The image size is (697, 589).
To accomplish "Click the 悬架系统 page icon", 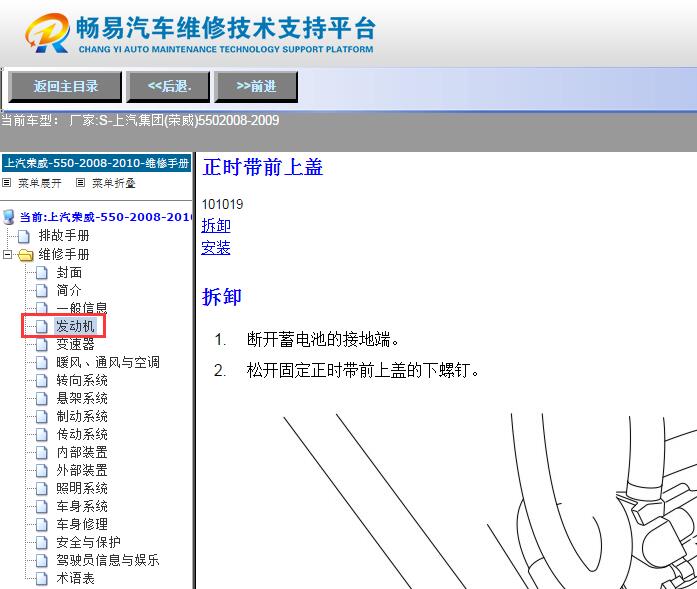I will pyautogui.click(x=41, y=399).
